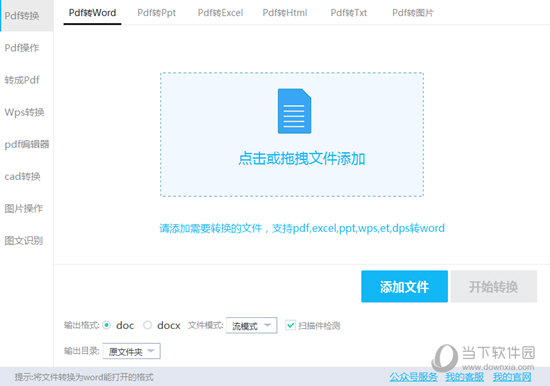
Task: Select the docx output format radio button
Action: tap(148, 325)
